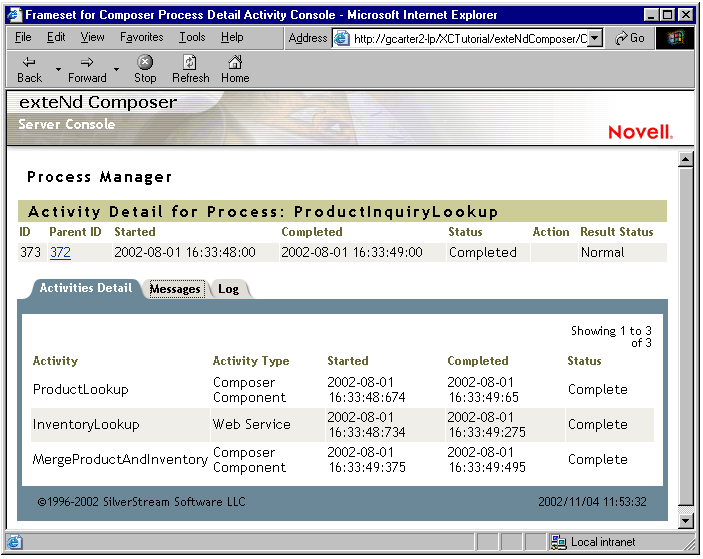703x559 pixels.
Task: Click started time 16:33:48:734
Action: click(x=367, y=432)
